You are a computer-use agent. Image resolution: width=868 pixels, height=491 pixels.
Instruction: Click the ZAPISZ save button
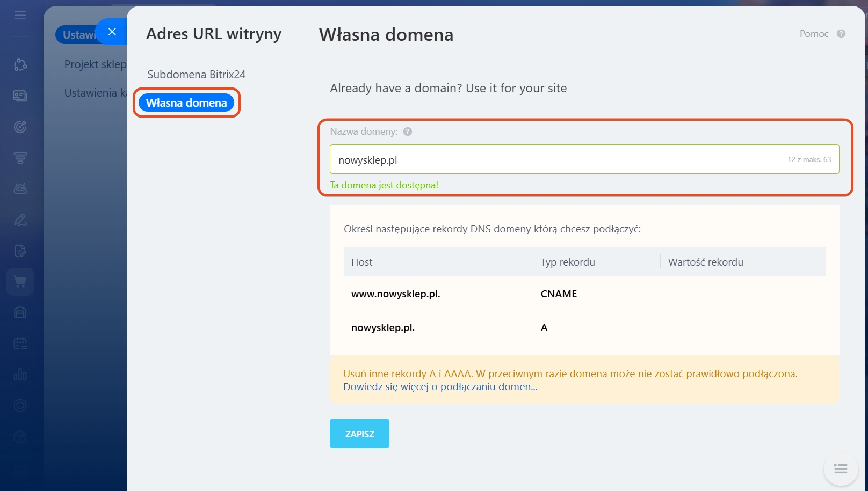(359, 434)
